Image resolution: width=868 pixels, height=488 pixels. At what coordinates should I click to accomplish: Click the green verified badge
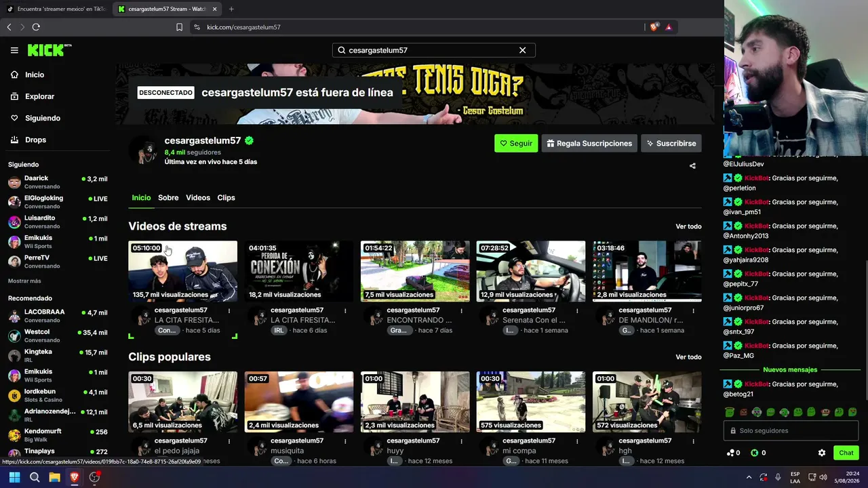click(x=250, y=140)
